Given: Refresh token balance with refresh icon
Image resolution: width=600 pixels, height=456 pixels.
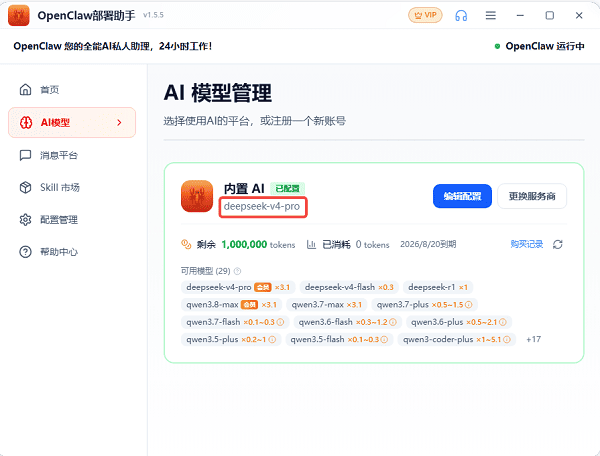Looking at the screenshot, I should tap(558, 244).
